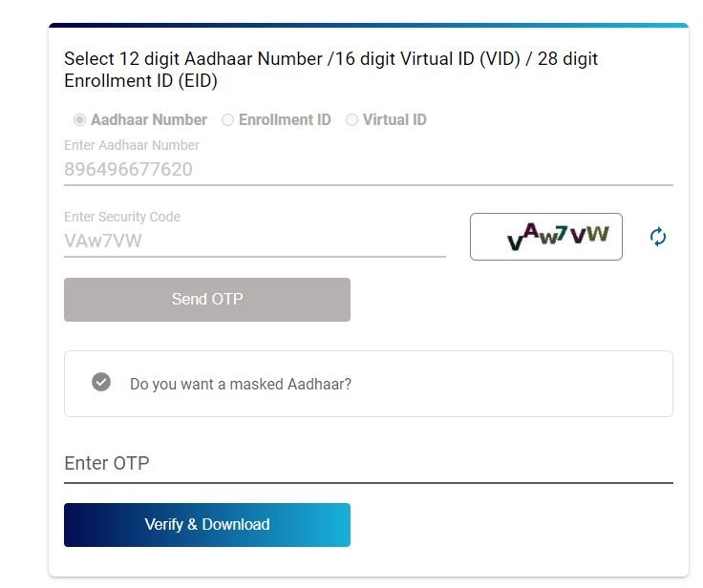Click the security code text field
Image resolution: width=703 pixels, height=588 pixels.
click(x=254, y=241)
